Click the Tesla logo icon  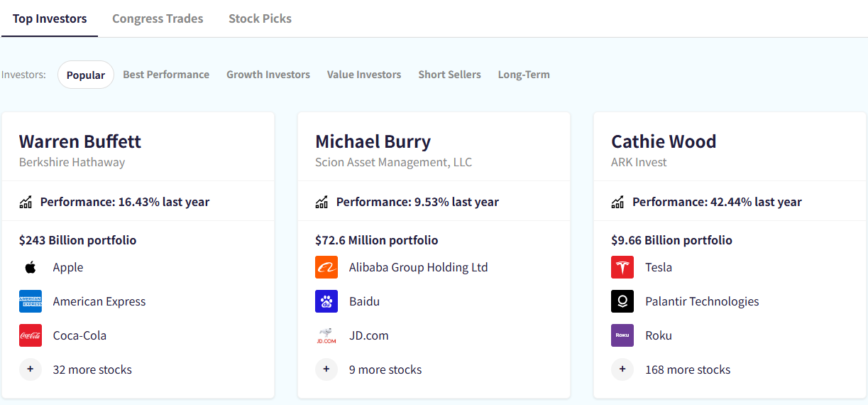pyautogui.click(x=622, y=267)
